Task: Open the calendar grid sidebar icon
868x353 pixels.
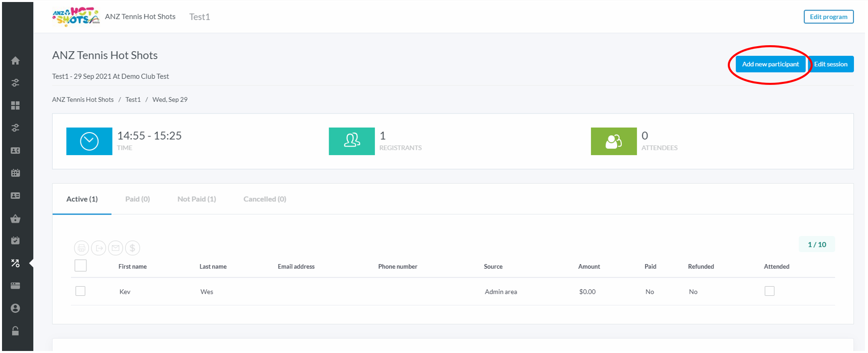Action: point(16,173)
